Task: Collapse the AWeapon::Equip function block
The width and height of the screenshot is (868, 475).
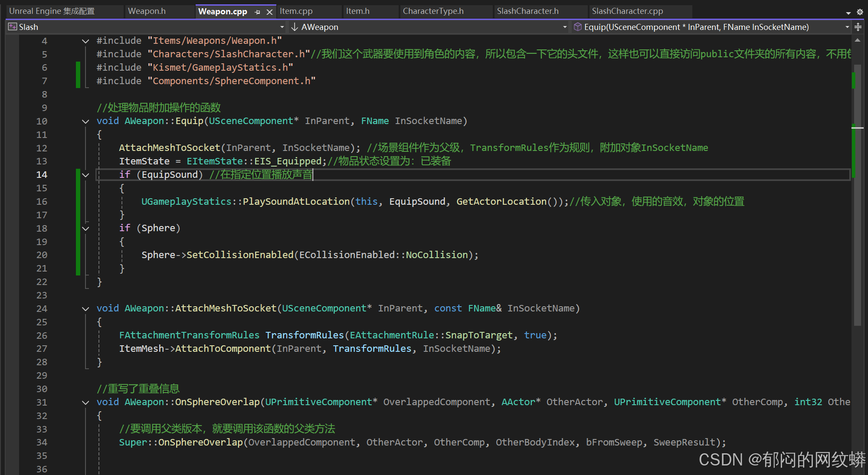Action: (85, 121)
